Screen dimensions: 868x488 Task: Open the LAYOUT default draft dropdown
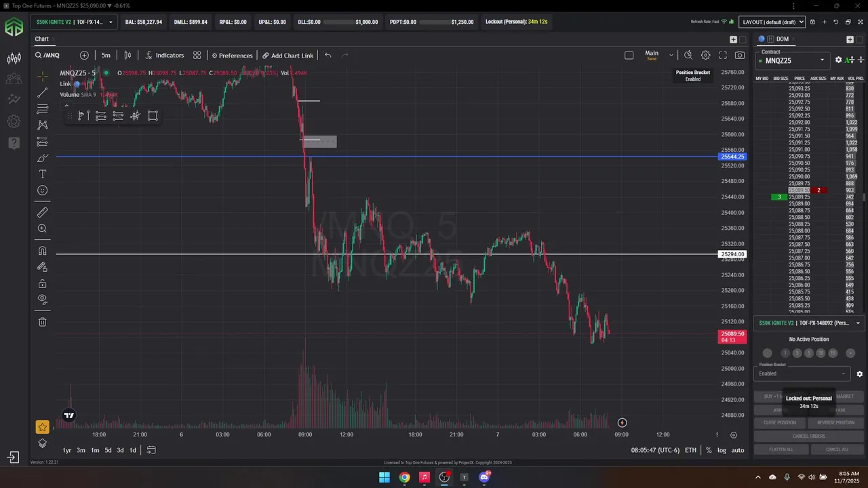pos(772,22)
